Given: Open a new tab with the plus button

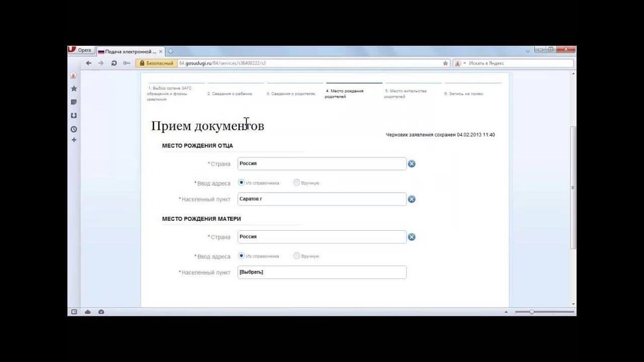Looking at the screenshot, I should [171, 51].
